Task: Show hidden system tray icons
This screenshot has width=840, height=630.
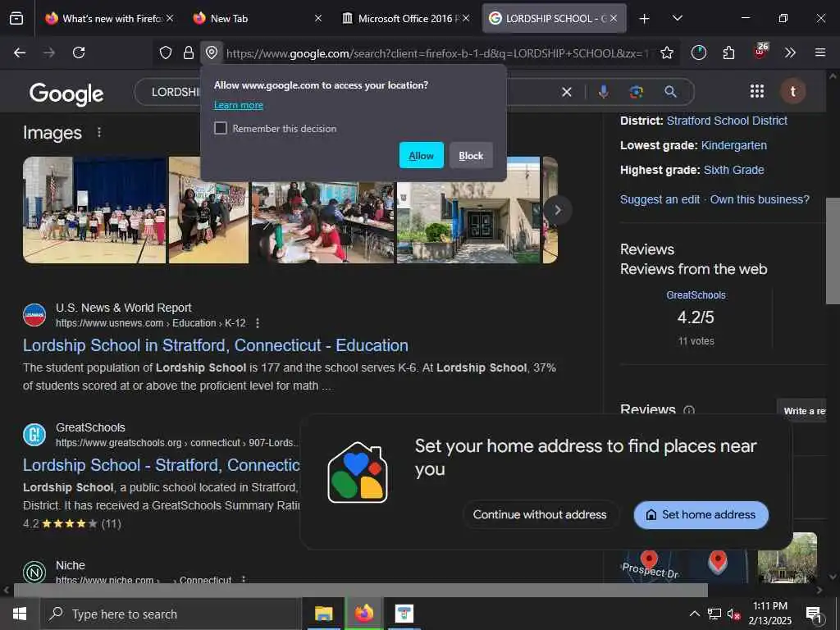Action: pyautogui.click(x=694, y=614)
